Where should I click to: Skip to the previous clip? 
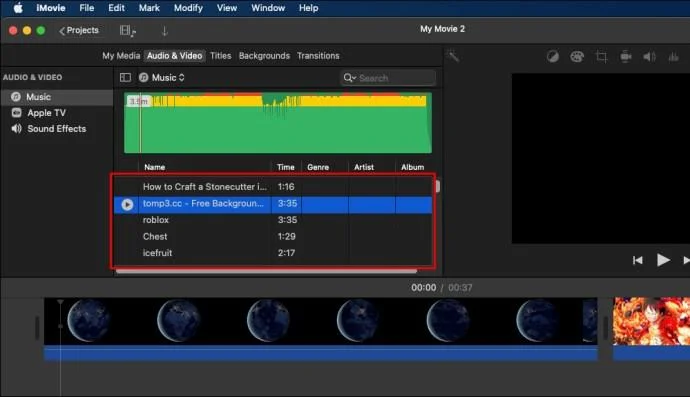(638, 261)
